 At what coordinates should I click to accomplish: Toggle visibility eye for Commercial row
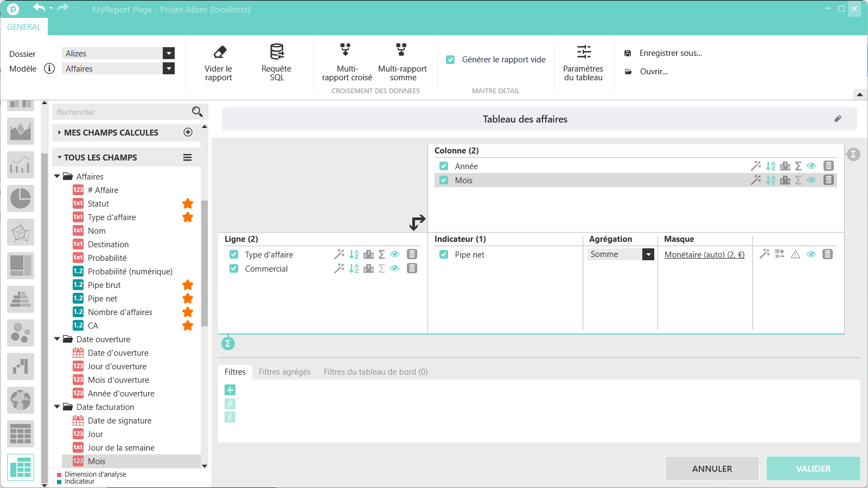tap(395, 268)
